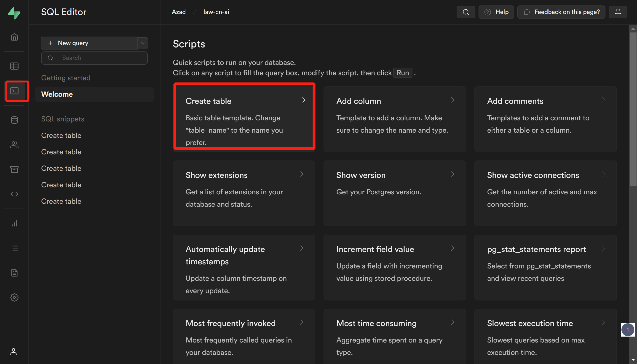The height and width of the screenshot is (364, 637).
Task: Open the Logs list icon
Action: 14,248
